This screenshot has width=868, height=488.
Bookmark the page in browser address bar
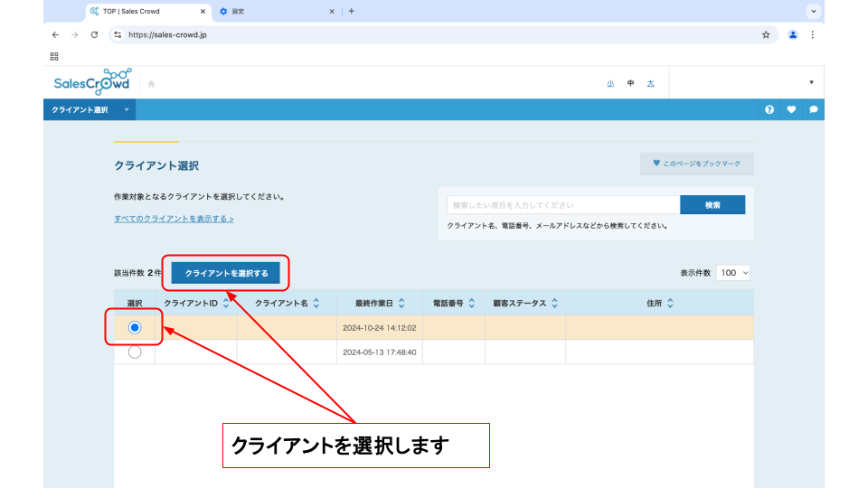click(x=766, y=35)
